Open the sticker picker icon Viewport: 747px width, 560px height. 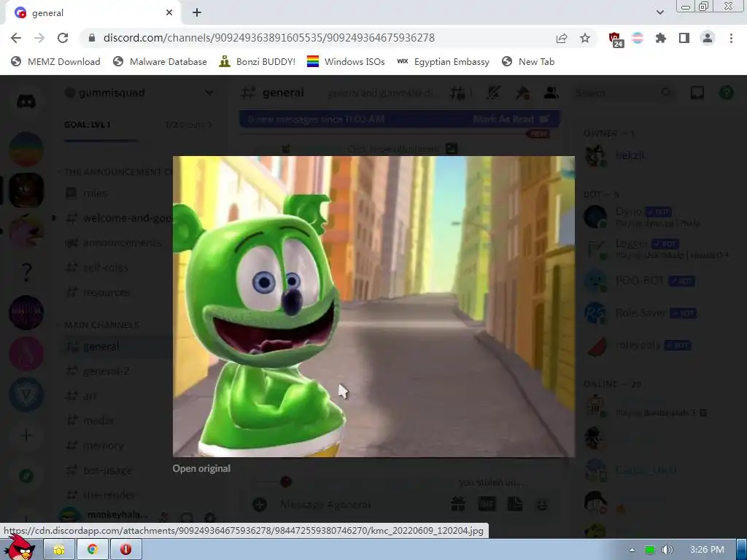coord(515,505)
